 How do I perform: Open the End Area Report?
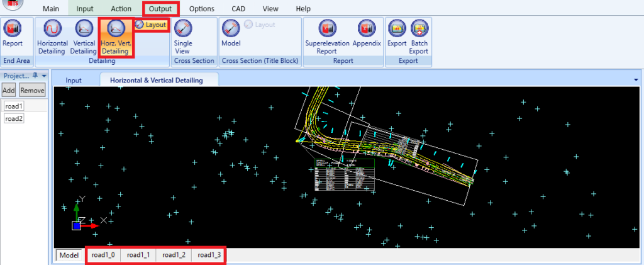13,35
